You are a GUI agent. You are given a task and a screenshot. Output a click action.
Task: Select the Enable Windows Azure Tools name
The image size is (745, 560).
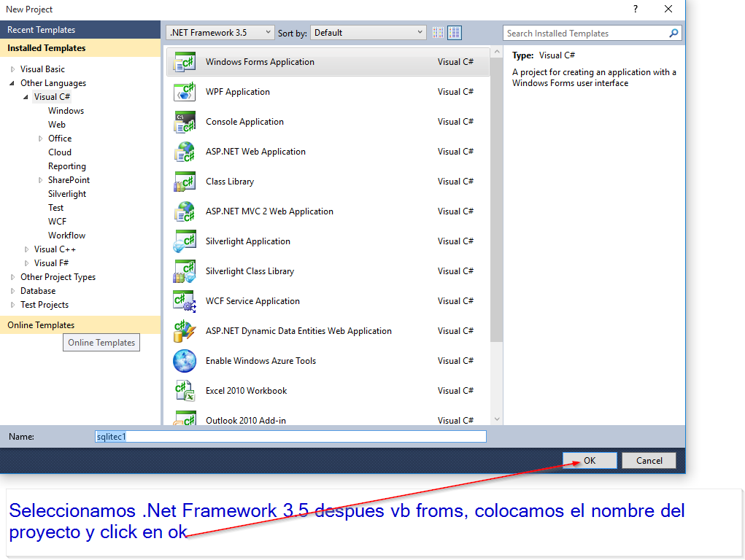click(260, 360)
